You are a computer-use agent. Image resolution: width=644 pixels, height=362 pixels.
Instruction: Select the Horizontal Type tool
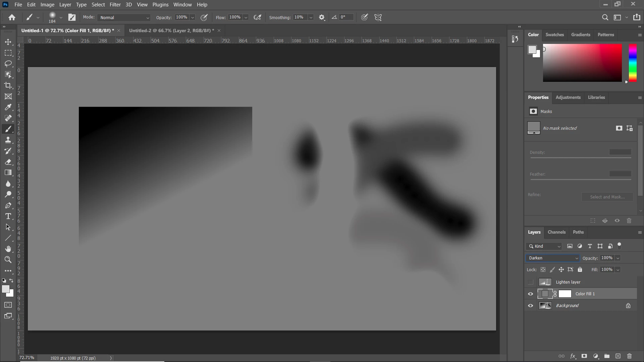8,216
